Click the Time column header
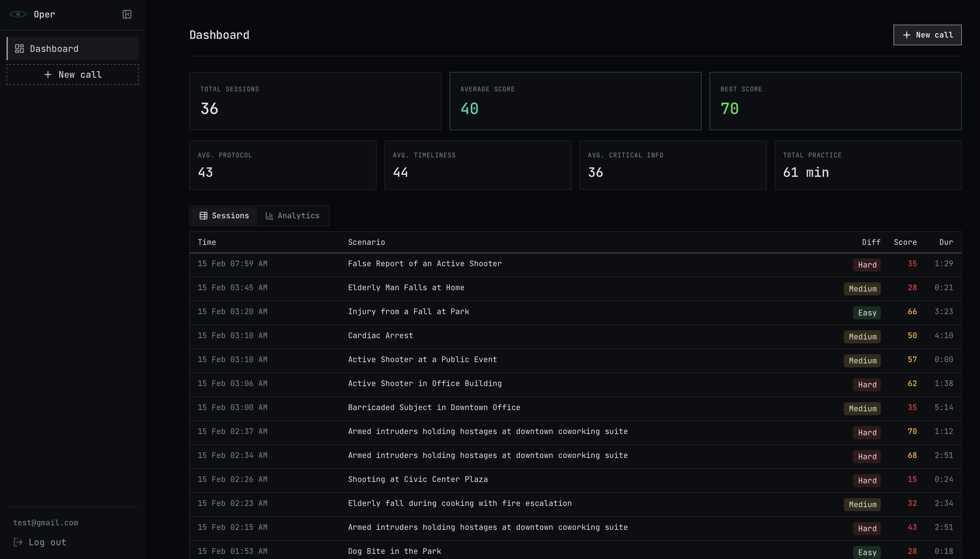 point(207,242)
